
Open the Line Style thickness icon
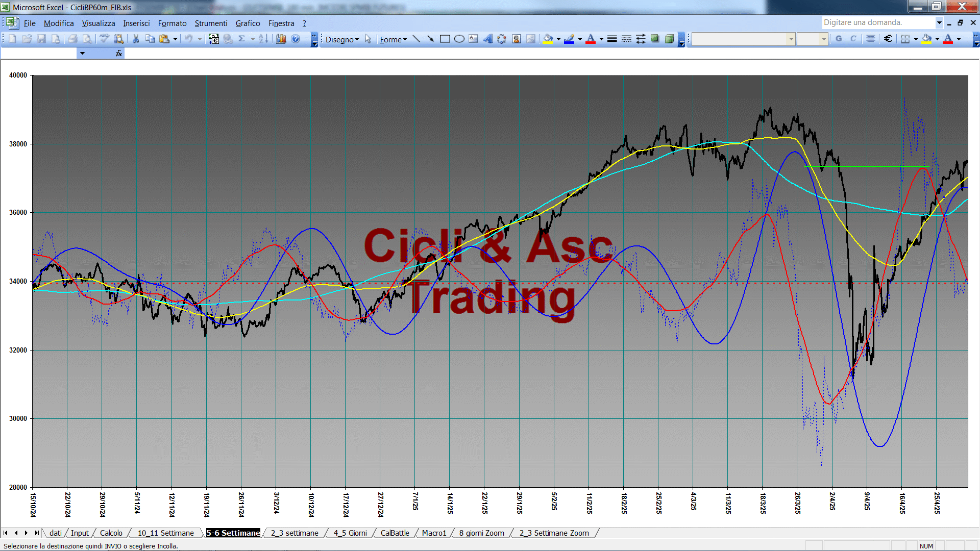(612, 39)
